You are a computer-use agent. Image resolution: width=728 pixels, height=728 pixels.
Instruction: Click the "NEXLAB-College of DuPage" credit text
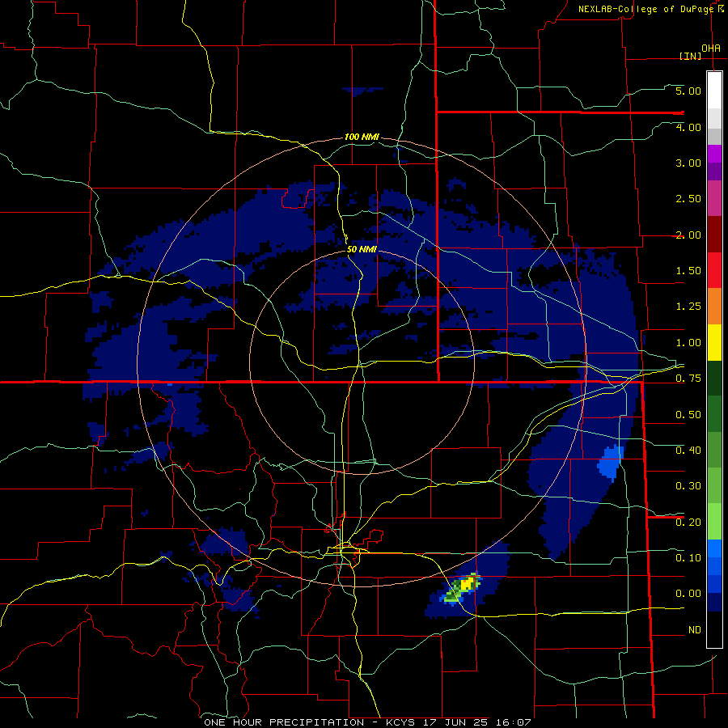pos(645,9)
